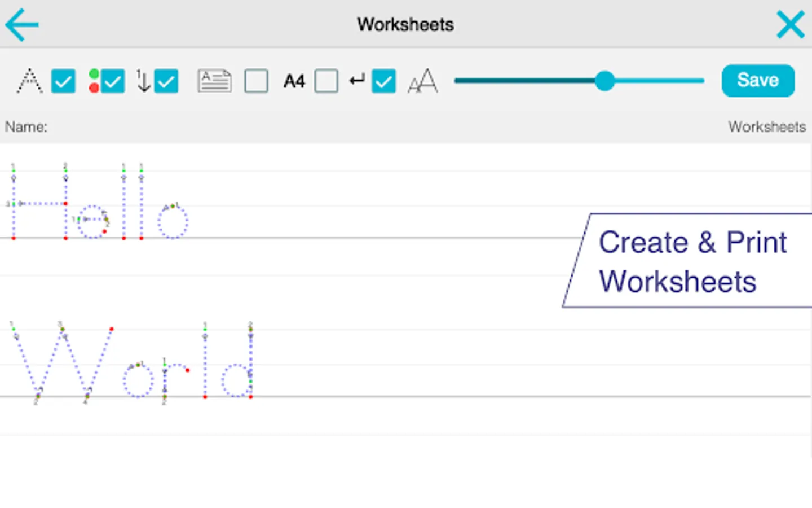Enable the text layout checkbox

pyautogui.click(x=256, y=81)
